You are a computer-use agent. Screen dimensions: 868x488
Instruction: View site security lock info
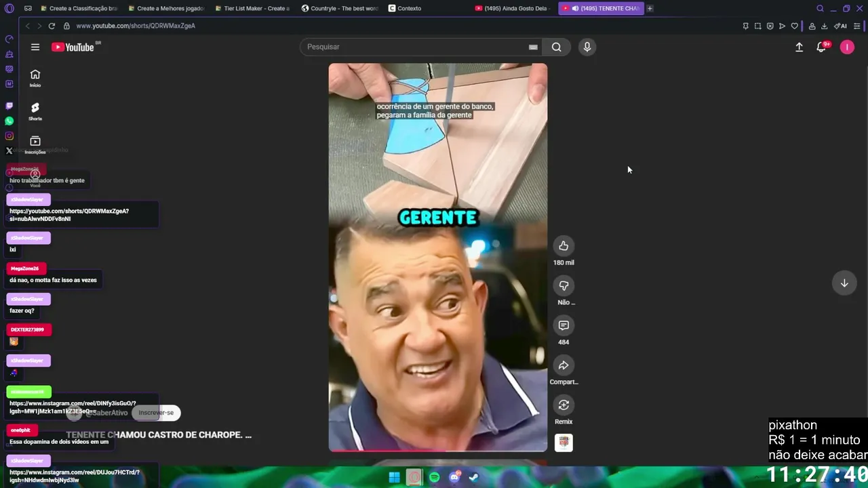coord(66,26)
